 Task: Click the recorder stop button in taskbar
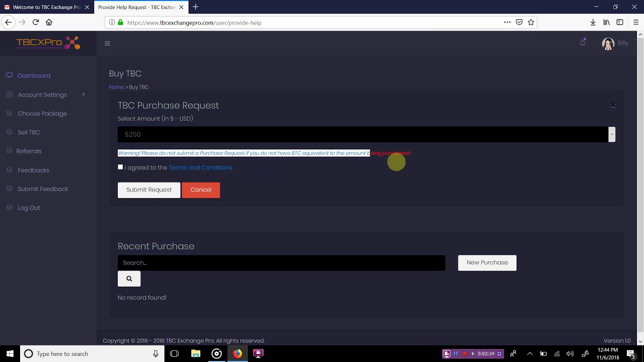tap(464, 353)
